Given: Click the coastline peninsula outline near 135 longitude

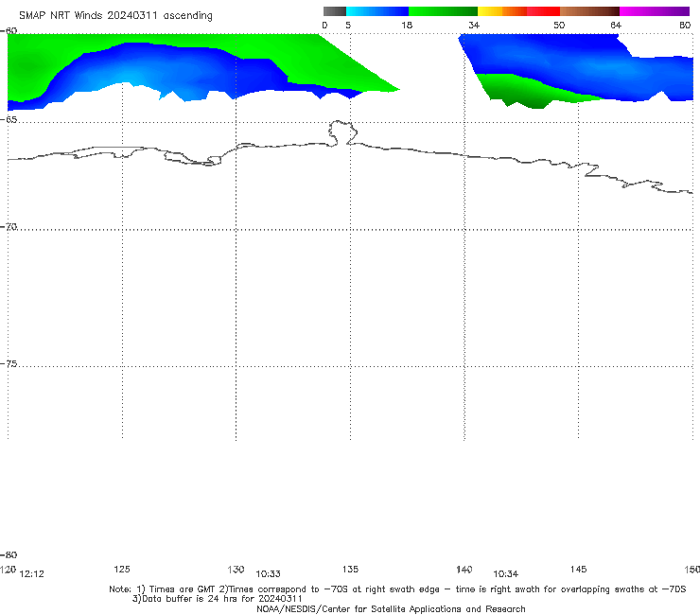Looking at the screenshot, I should point(342,132).
